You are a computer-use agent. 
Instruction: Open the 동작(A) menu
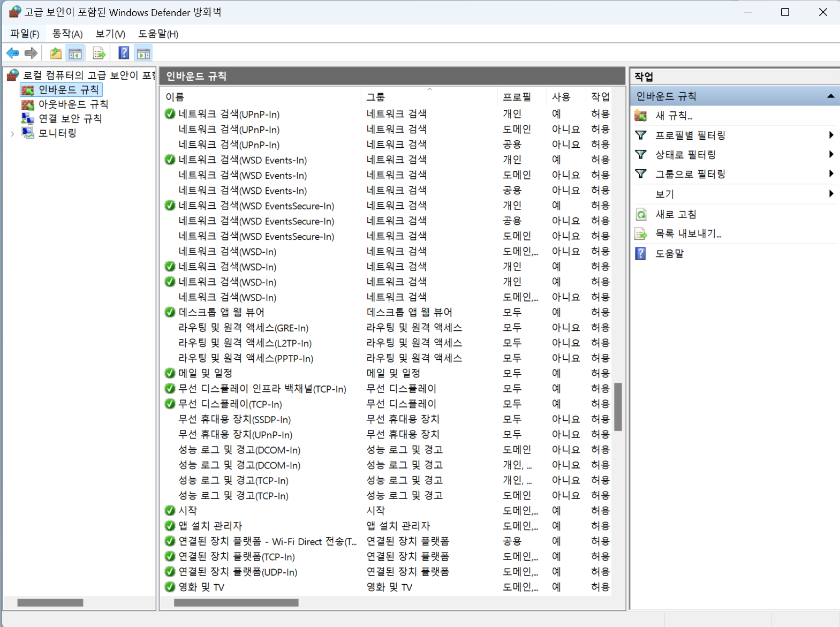click(x=67, y=34)
